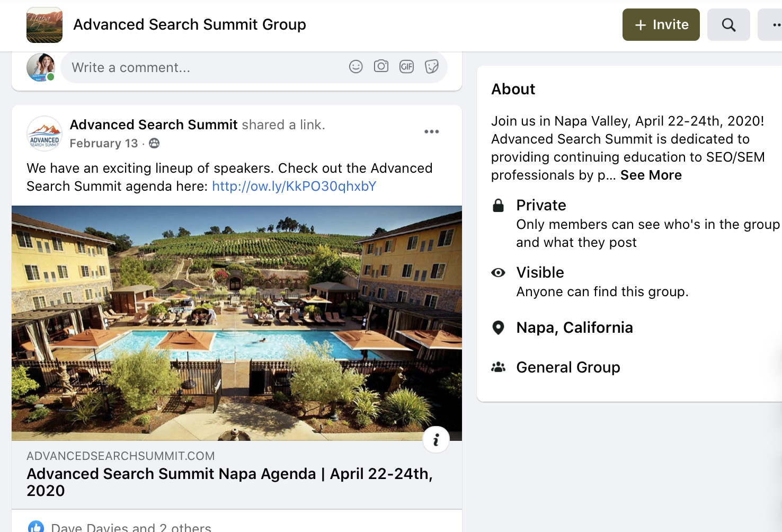Open the GIF picker in comment box
Viewport: 782px width, 532px height.
406,66
